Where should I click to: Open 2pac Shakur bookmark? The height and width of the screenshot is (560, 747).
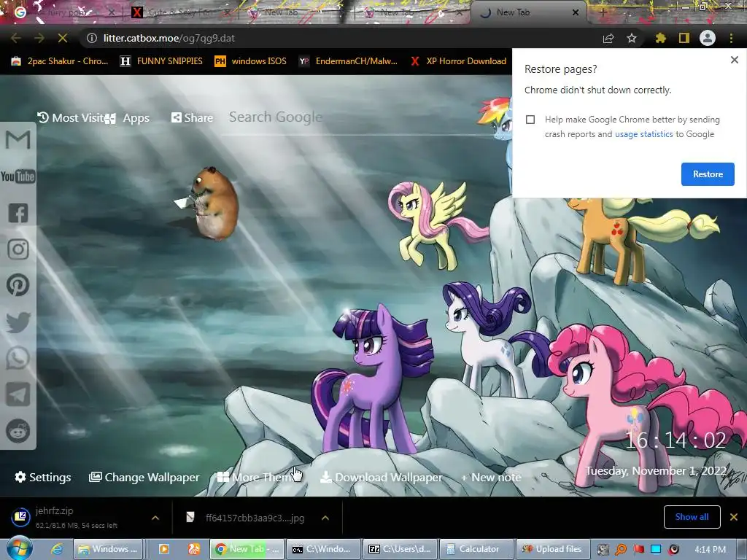pyautogui.click(x=60, y=61)
